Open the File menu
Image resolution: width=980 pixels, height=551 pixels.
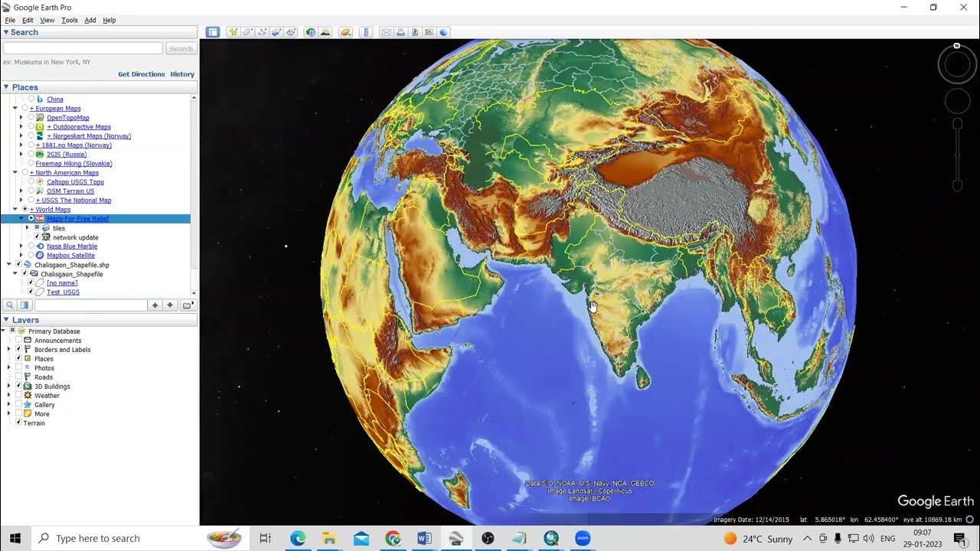coord(10,20)
